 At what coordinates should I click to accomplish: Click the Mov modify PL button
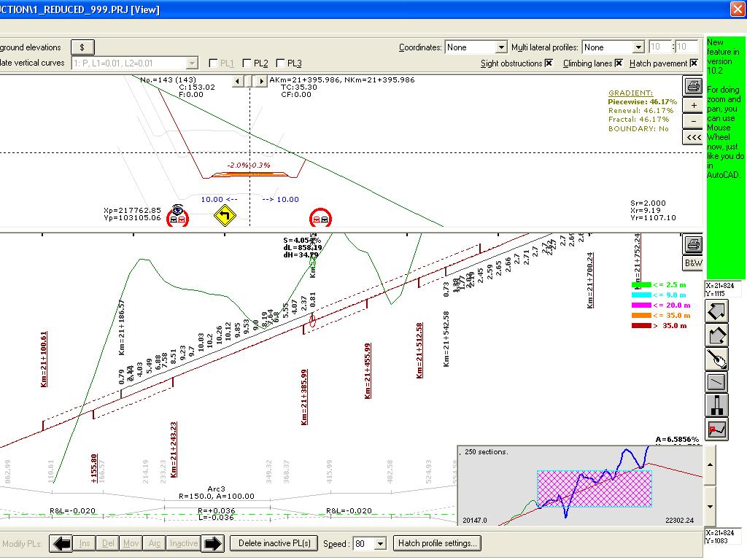point(131,543)
